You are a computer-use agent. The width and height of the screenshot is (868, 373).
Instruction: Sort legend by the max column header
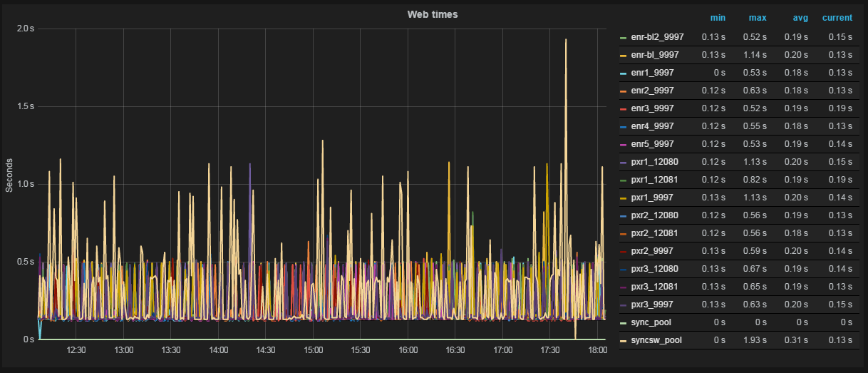tap(758, 18)
